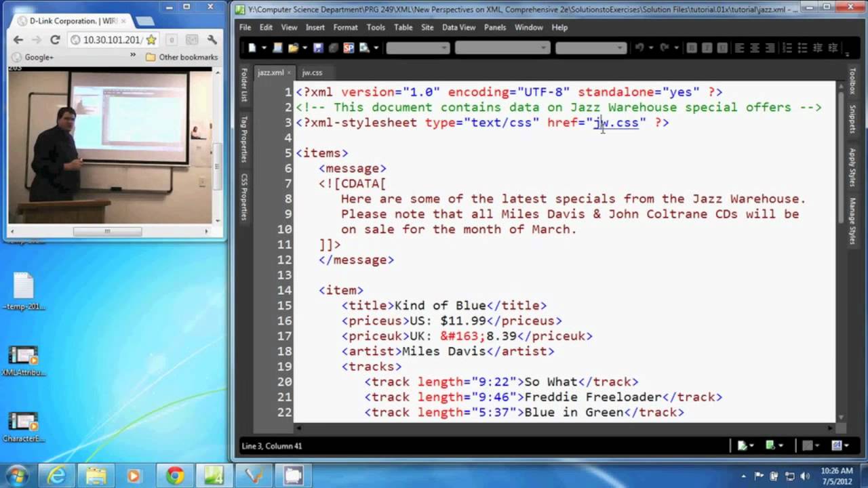
Task: Open the Style combo box in the toolbar
Action: (418, 47)
